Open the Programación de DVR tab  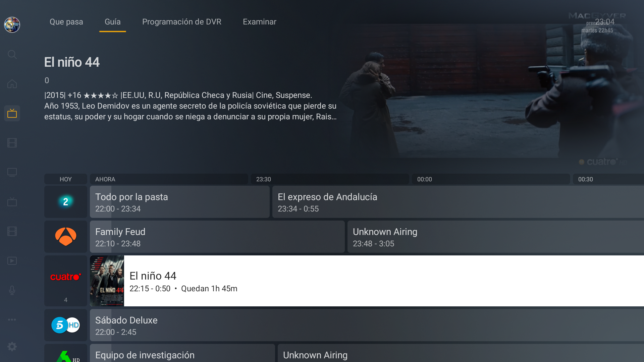pyautogui.click(x=182, y=22)
